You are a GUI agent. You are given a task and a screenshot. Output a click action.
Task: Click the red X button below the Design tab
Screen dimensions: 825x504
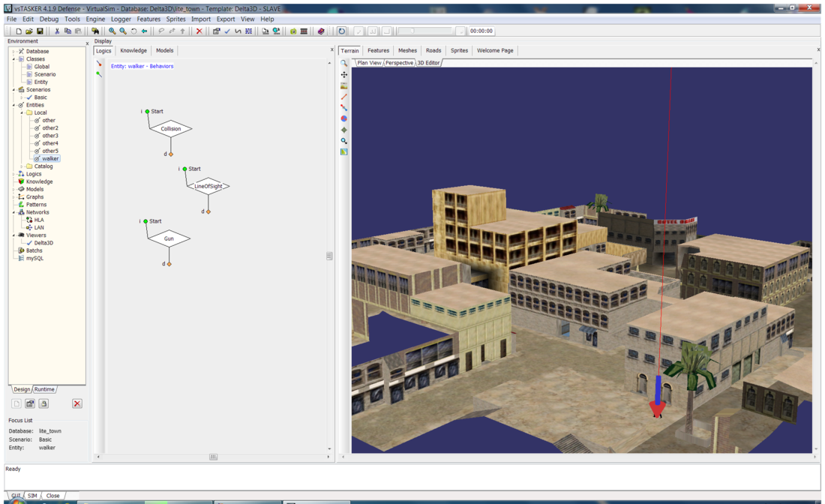[76, 403]
